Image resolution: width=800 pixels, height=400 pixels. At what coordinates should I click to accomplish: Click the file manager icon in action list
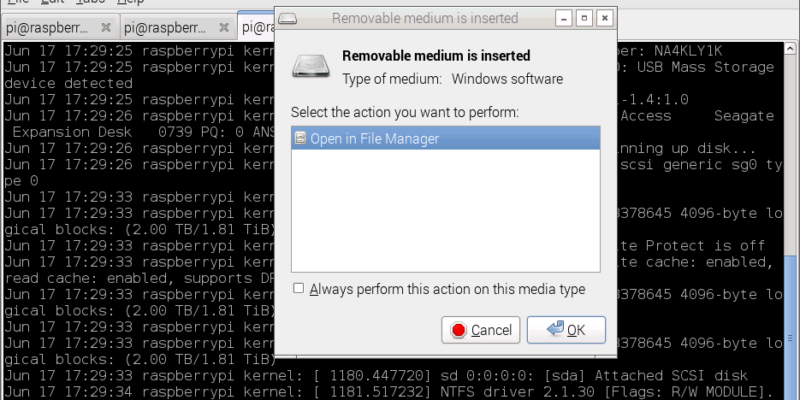pos(300,139)
